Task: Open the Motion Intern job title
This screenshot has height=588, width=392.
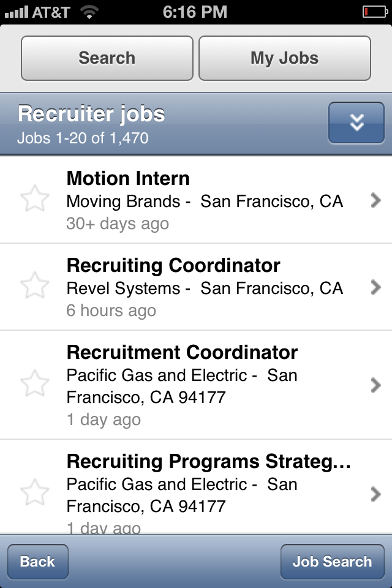Action: (128, 178)
